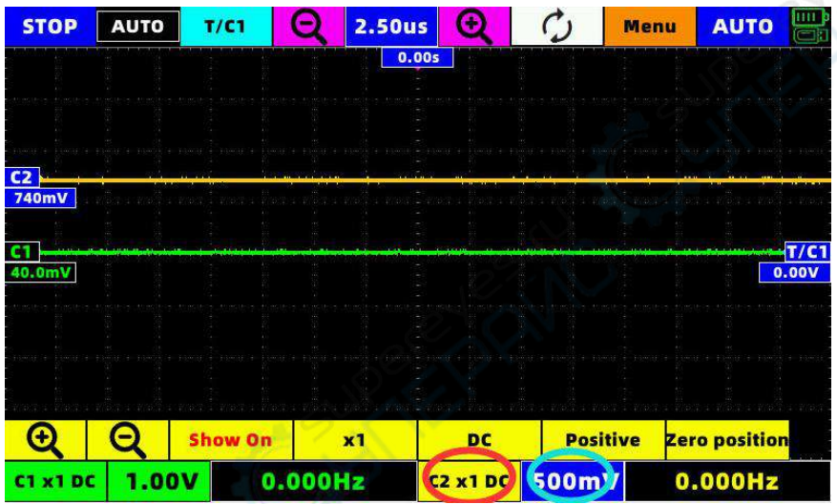Tap the green 0.000Hz C1 frequency readout

313,482
